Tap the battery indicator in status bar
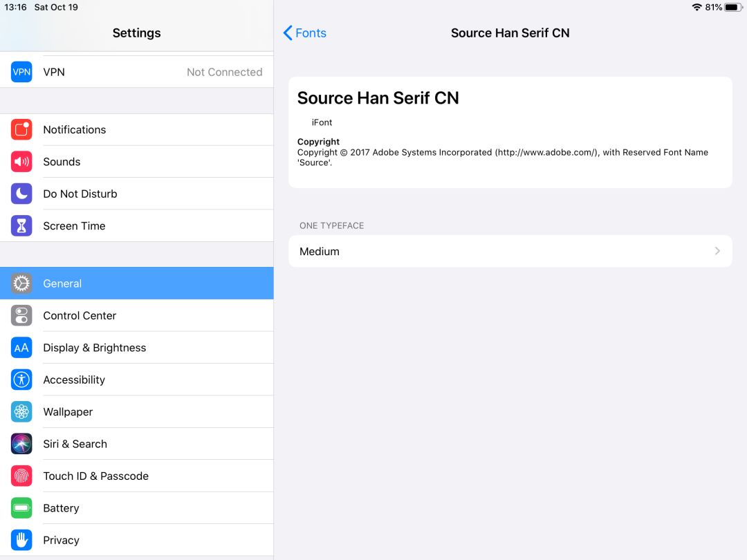Viewport: 747px width, 560px height. [732, 7]
